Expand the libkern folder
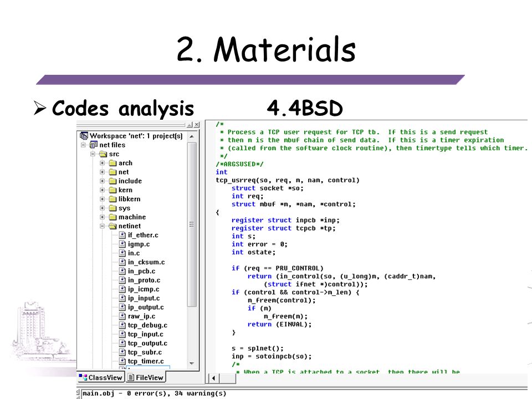The width and height of the screenshot is (532, 399). point(103,199)
